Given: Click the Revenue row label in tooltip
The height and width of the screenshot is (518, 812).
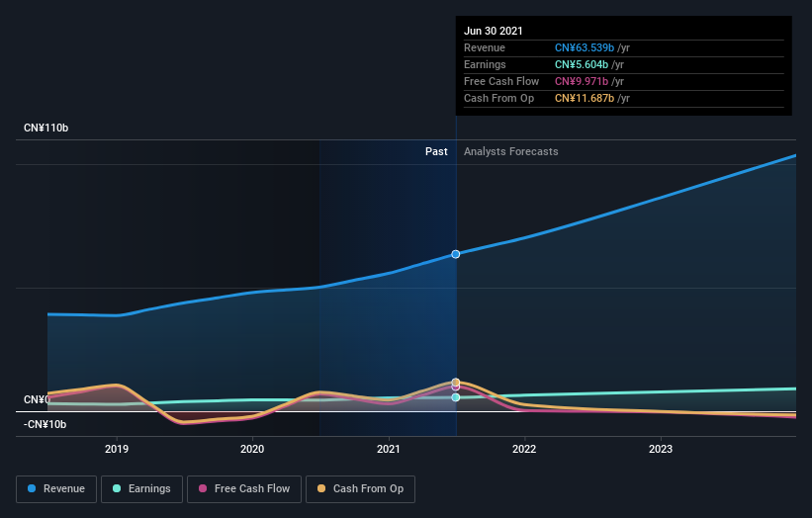Looking at the screenshot, I should 485,47.
